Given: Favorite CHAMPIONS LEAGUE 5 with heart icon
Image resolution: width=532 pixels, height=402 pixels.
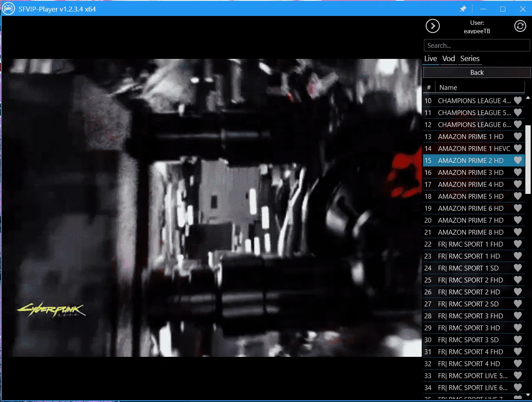Looking at the screenshot, I should tap(517, 112).
